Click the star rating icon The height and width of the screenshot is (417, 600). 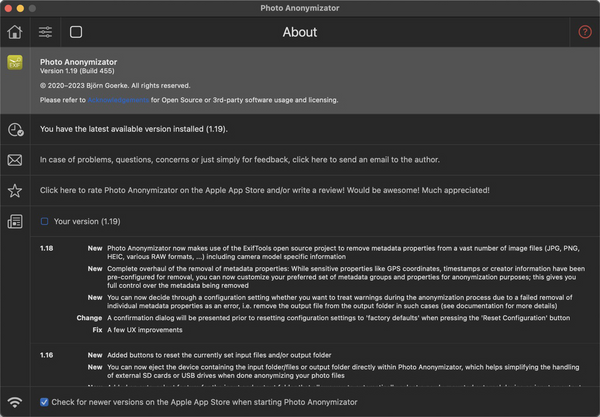point(15,190)
